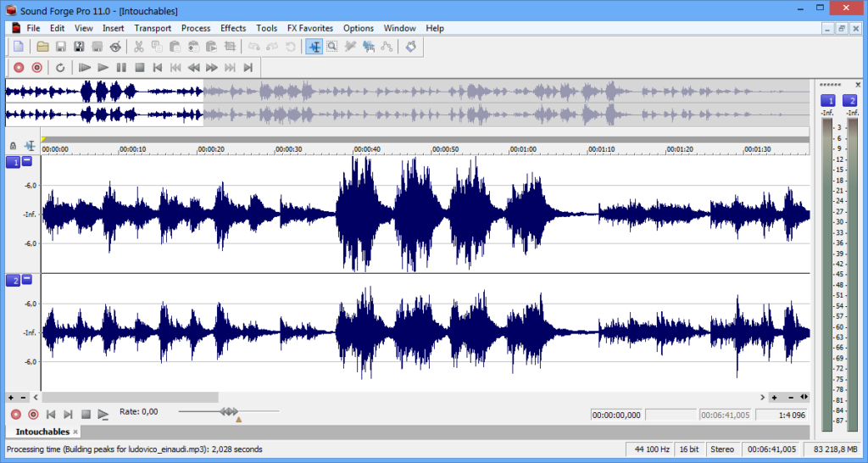Click the Cut scissors icon
Screen dimensions: 868x463
(139, 47)
